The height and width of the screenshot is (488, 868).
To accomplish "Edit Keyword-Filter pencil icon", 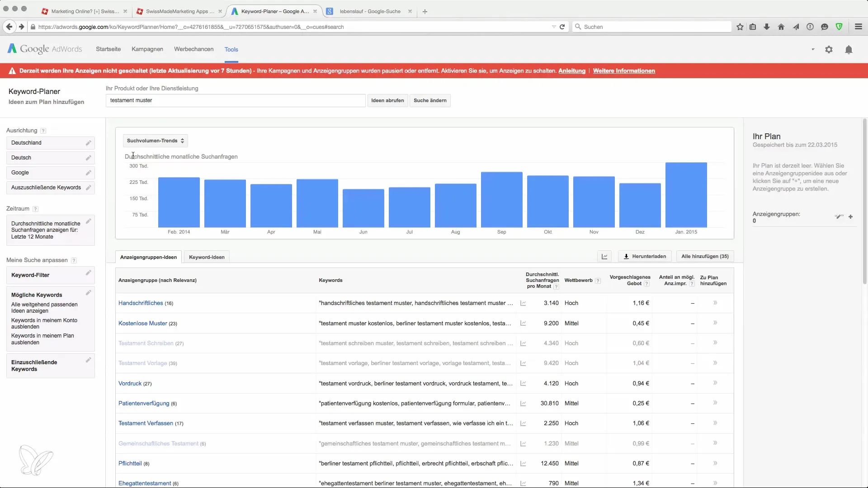I will click(x=89, y=272).
